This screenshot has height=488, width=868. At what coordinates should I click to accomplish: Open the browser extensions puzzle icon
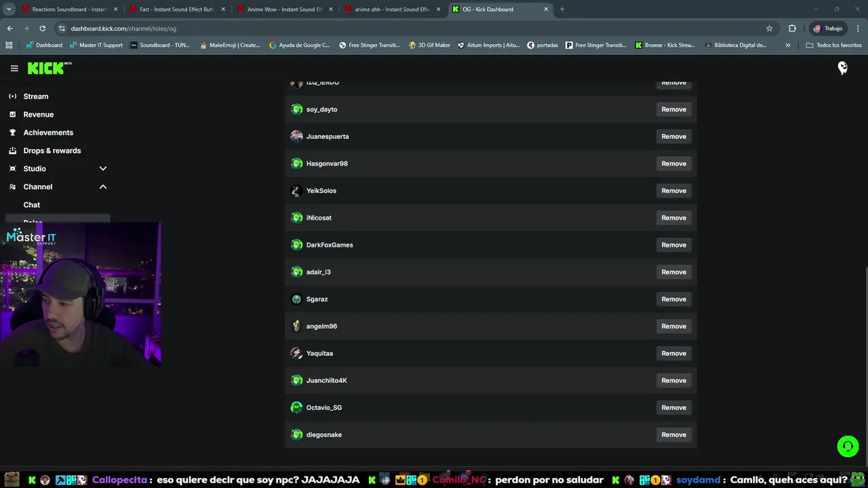point(792,28)
